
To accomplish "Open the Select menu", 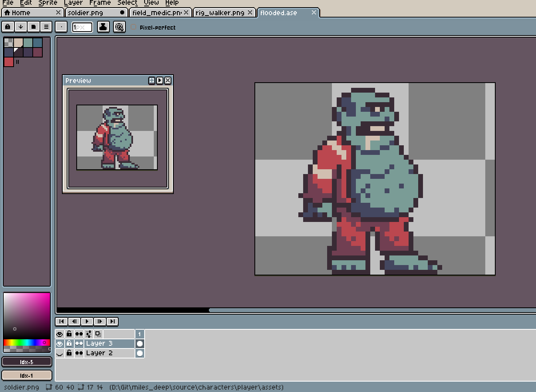I will click(x=127, y=3).
